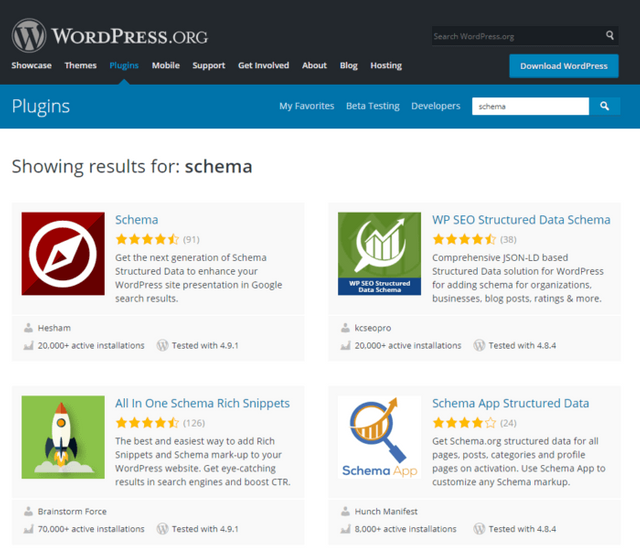Click '8,000+ active installations' text

[405, 529]
